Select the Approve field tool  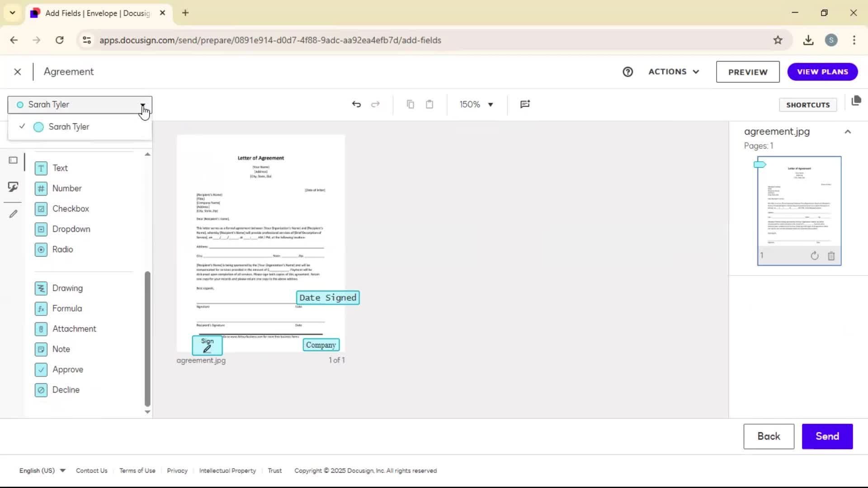tap(59, 370)
